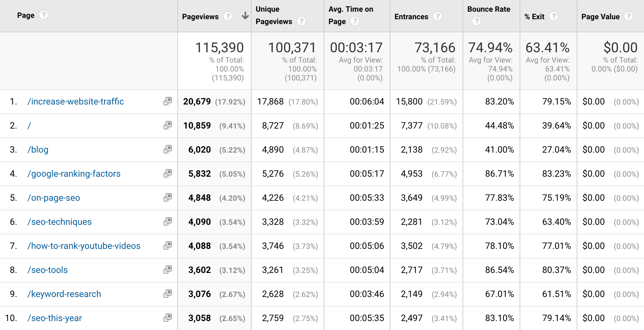Open the /google-ranking-factors page link
Screen dimensions: 644x330
[x=74, y=174]
